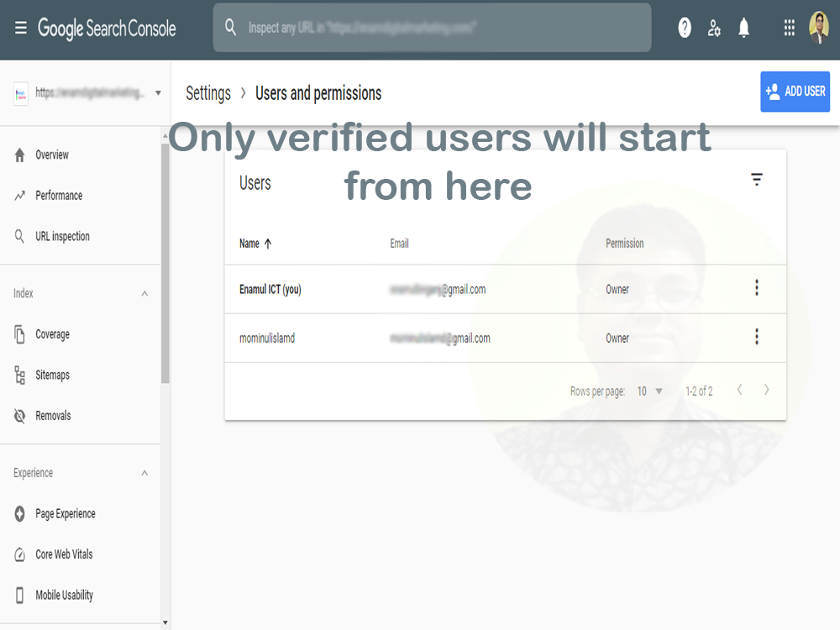The height and width of the screenshot is (630, 840).
Task: Click the Users and permissions breadcrumb title
Action: point(318,93)
